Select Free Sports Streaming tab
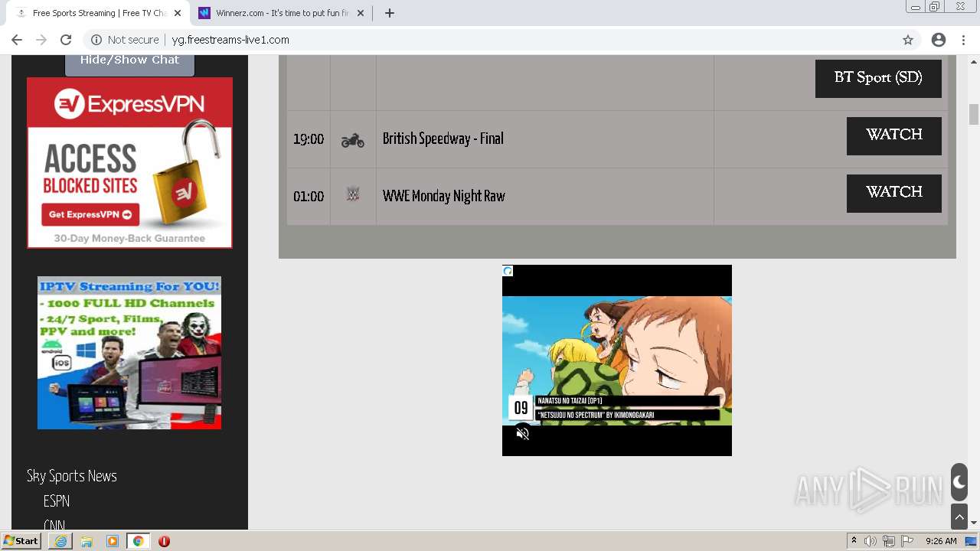Image resolution: width=980 pixels, height=551 pixels. [x=98, y=13]
